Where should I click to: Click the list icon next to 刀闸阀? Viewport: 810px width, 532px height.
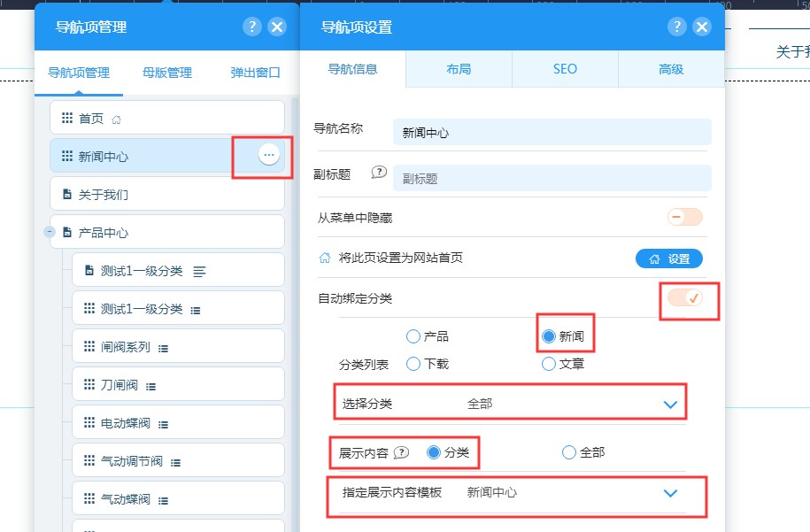(150, 386)
